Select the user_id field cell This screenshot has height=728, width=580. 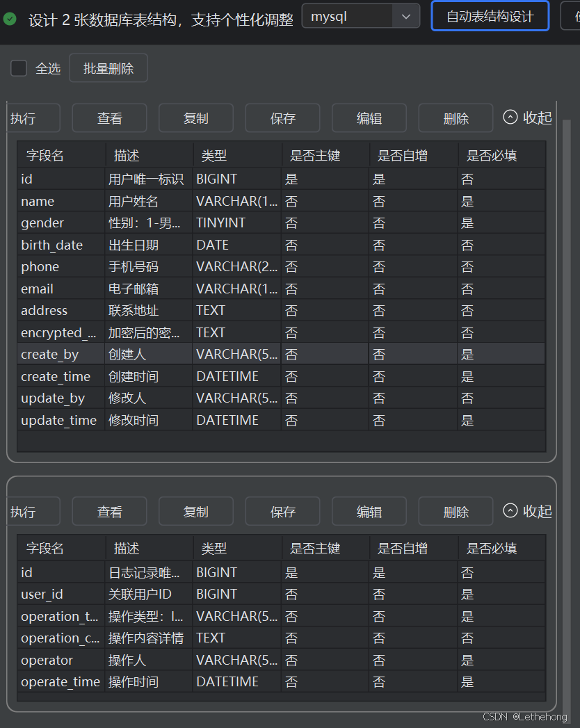(61, 594)
